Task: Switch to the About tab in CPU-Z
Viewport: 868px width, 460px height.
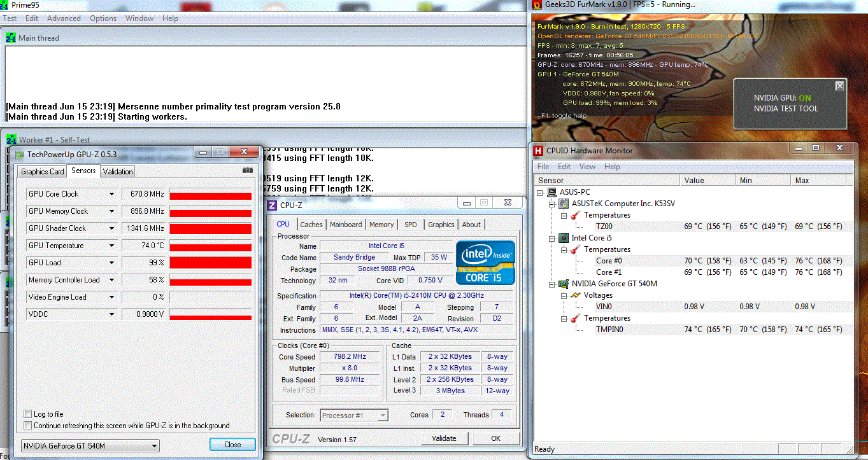Action: [471, 225]
